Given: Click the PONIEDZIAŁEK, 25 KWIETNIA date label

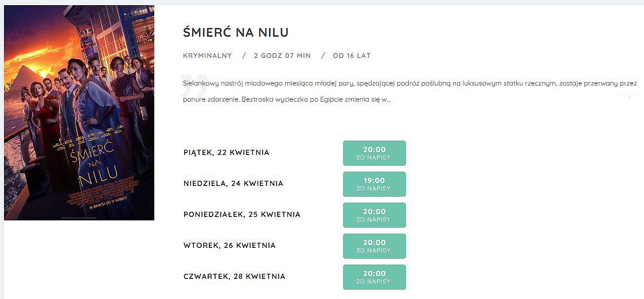Looking at the screenshot, I should pyautogui.click(x=242, y=215).
